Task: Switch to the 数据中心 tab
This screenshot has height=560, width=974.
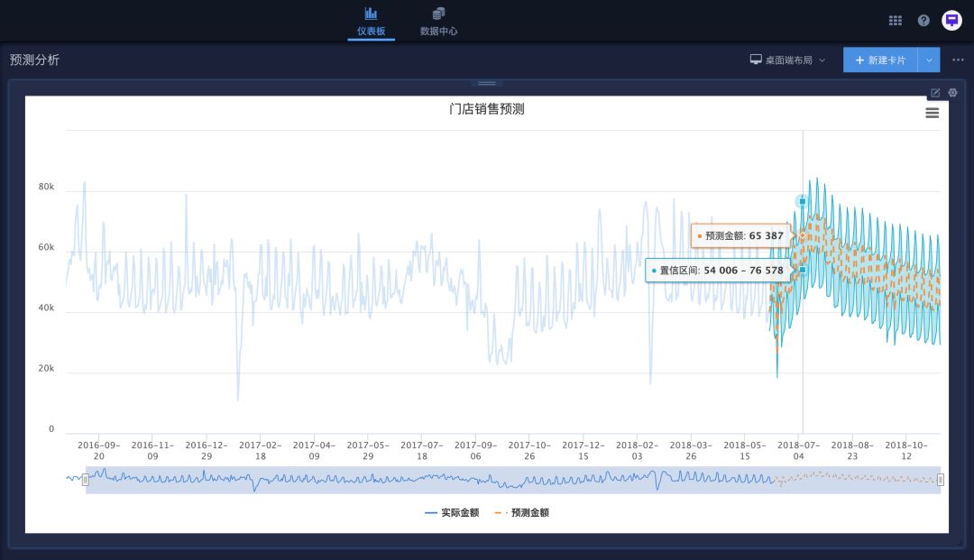Action: [438, 22]
